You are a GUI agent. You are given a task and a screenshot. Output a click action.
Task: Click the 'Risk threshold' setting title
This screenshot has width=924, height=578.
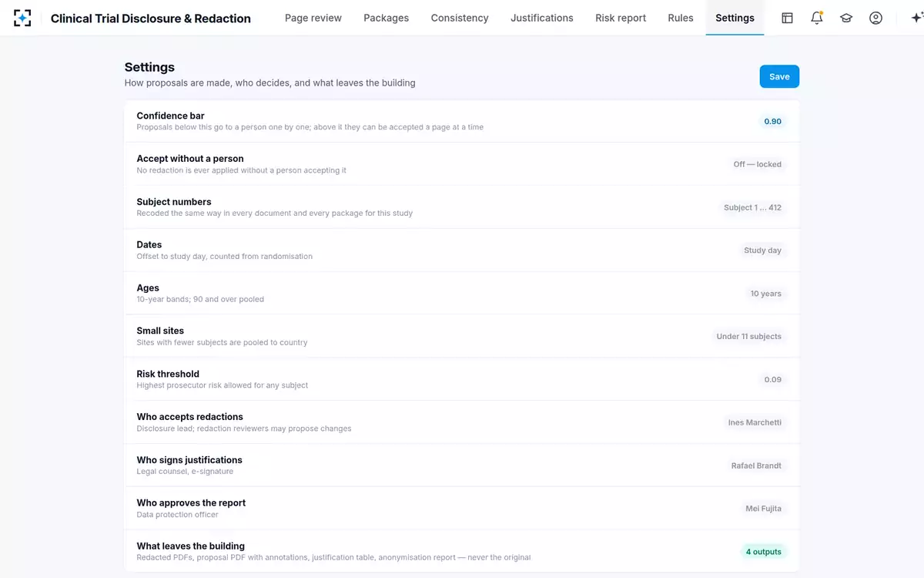[168, 374]
